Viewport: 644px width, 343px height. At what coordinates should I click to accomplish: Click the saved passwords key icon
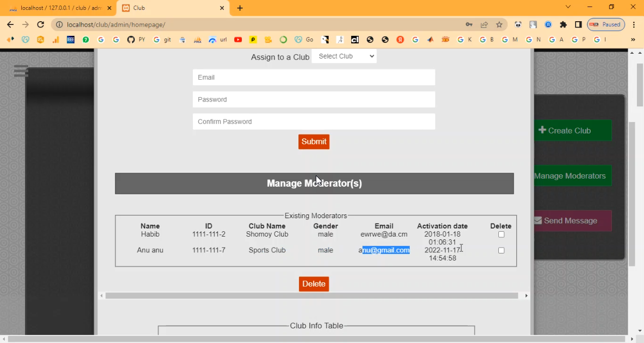point(469,24)
